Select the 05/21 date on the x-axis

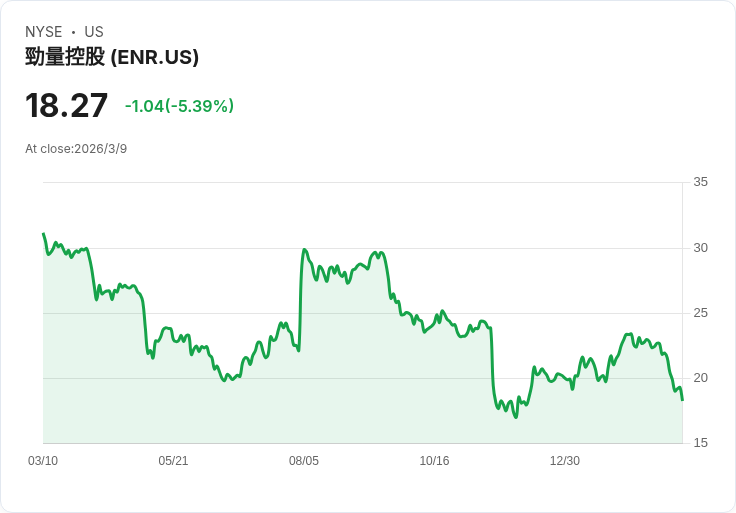173,461
